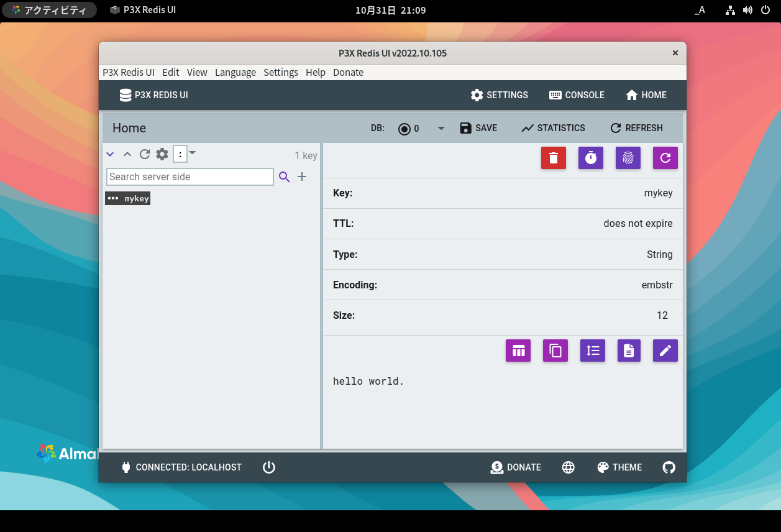Open language selector globe icon
781x532 pixels.
coord(569,467)
